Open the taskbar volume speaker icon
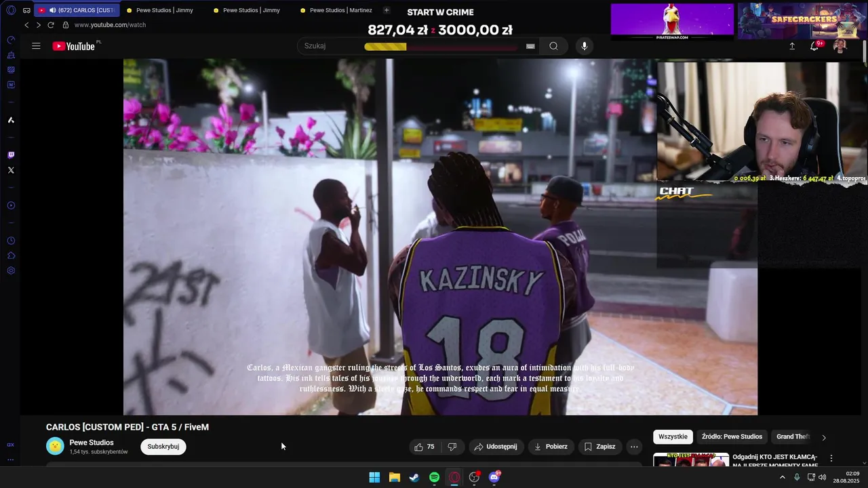The width and height of the screenshot is (868, 488). tap(823, 477)
